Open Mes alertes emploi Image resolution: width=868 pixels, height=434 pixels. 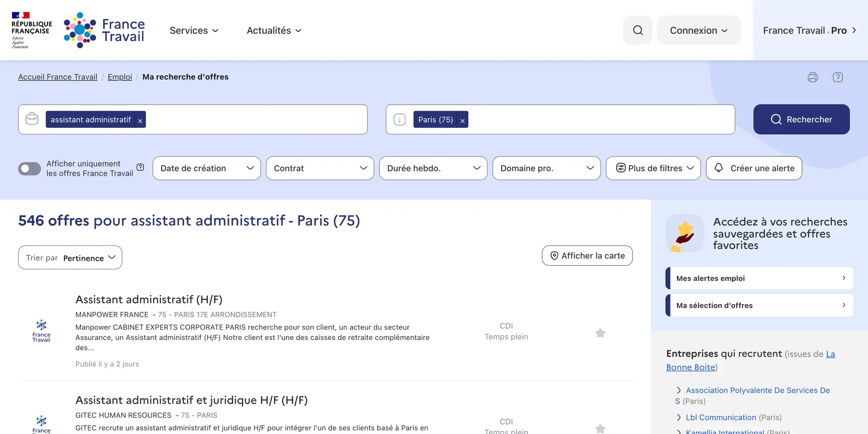(759, 278)
